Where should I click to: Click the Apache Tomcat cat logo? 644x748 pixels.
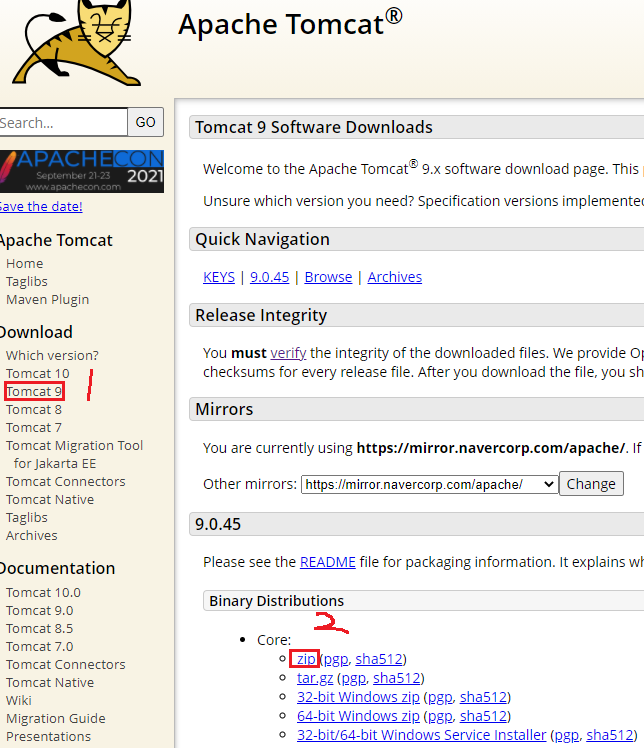(x=76, y=43)
